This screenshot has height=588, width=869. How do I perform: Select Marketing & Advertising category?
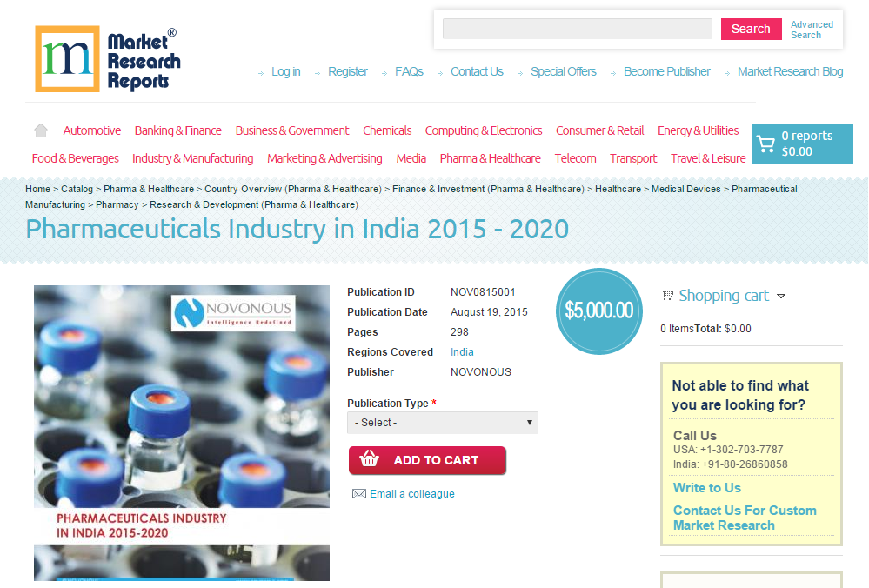324,158
